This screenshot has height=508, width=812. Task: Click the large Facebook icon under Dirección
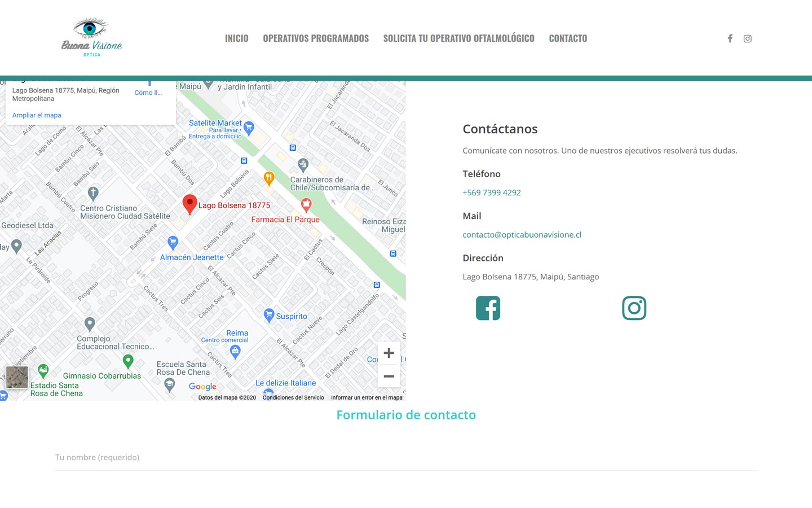(x=488, y=308)
